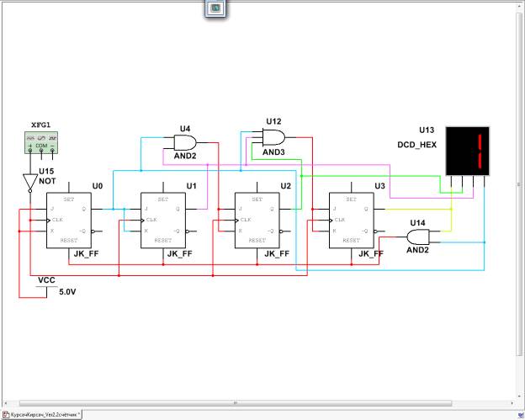Click the 5.0V voltage label
Screen dimensions: 525x420
[66, 292]
